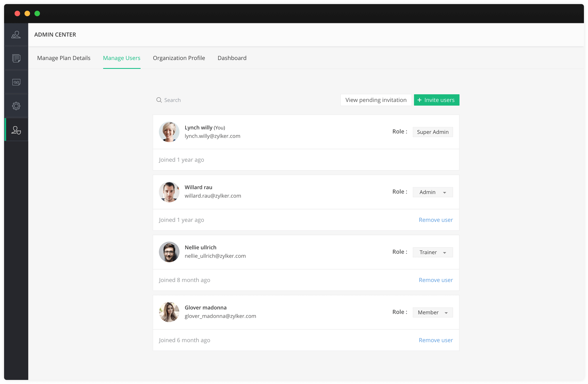This screenshot has width=588, height=384.
Task: Expand Willard rau's Admin role dropdown
Action: tap(433, 192)
